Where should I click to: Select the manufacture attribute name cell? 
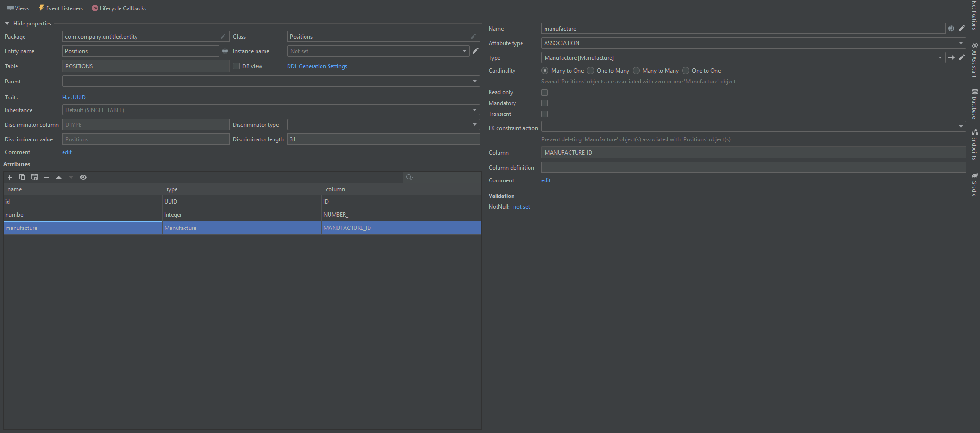pos(83,228)
